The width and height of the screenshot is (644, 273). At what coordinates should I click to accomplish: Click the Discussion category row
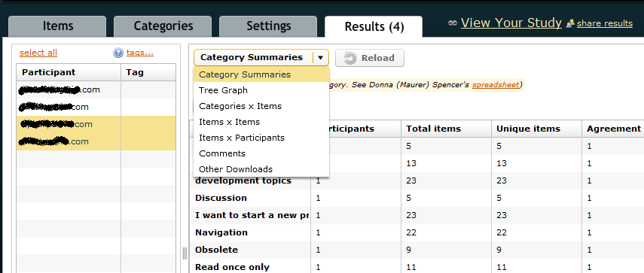tap(417, 198)
